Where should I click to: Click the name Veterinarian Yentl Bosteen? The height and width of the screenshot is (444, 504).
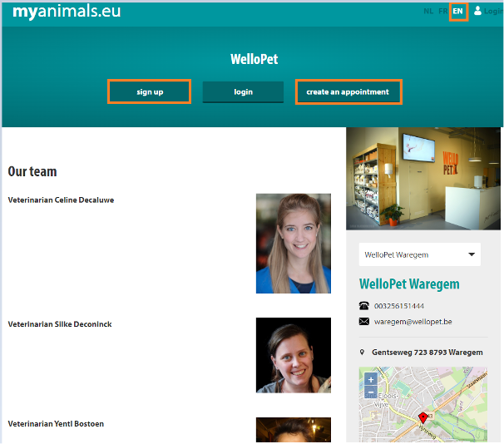pyautogui.click(x=56, y=424)
